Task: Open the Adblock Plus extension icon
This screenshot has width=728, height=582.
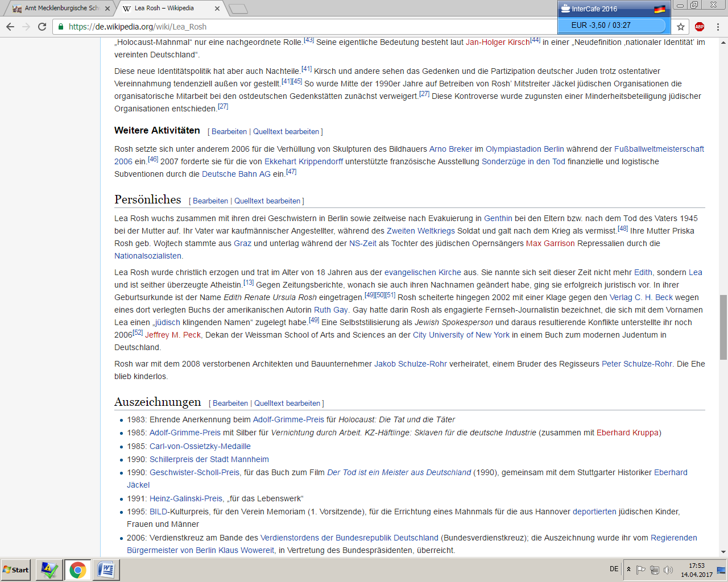Action: pos(700,27)
